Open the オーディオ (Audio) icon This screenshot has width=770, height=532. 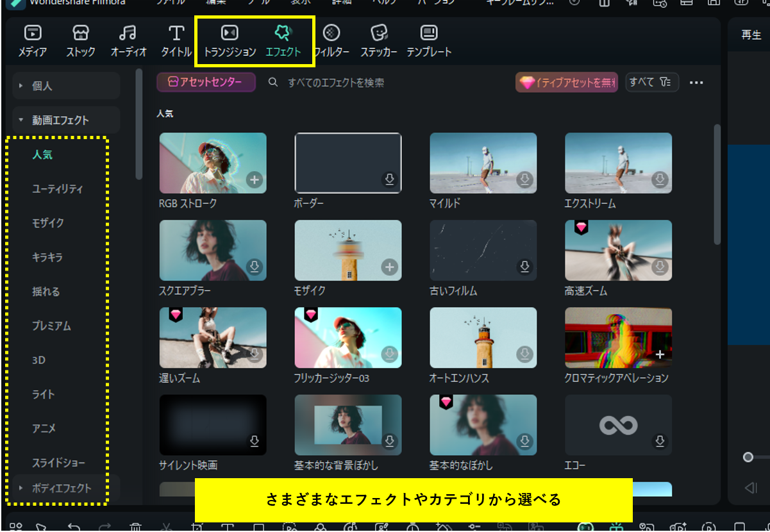[x=128, y=33]
